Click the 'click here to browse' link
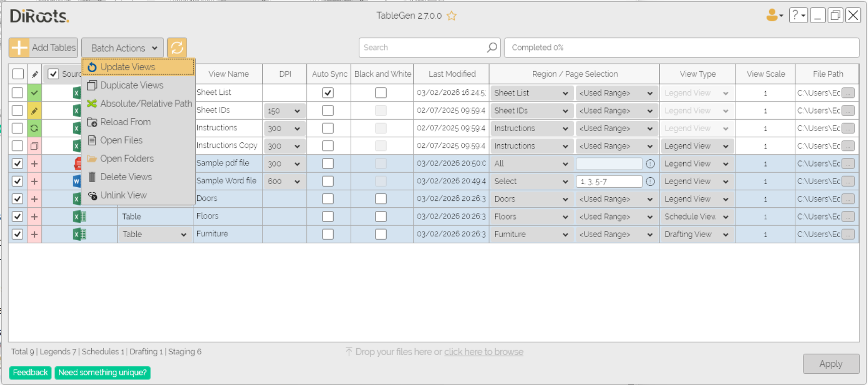 pyautogui.click(x=483, y=352)
